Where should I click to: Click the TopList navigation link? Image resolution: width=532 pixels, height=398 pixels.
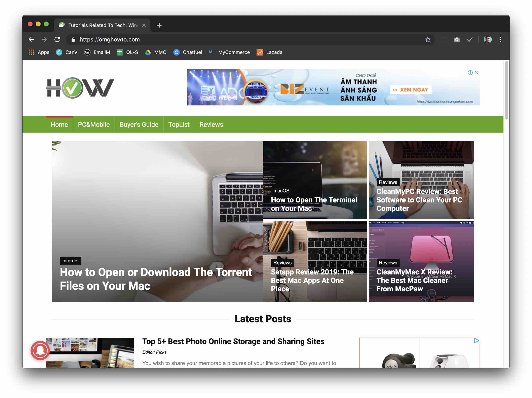(179, 124)
